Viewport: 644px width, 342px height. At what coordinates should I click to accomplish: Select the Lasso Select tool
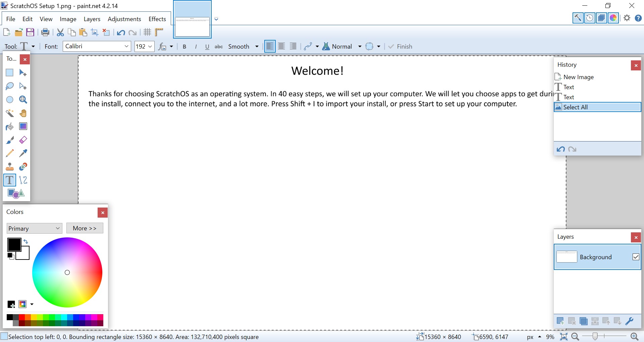click(x=10, y=86)
